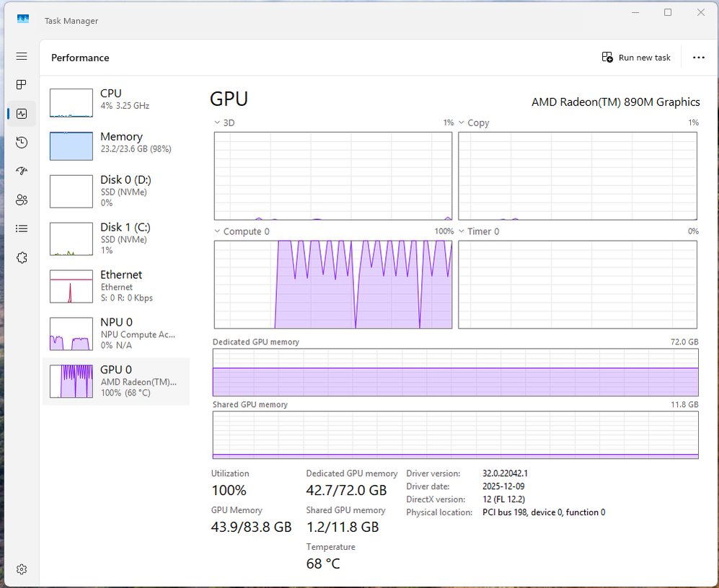719x588 pixels.
Task: Select the CPU performance item
Action: click(116, 103)
